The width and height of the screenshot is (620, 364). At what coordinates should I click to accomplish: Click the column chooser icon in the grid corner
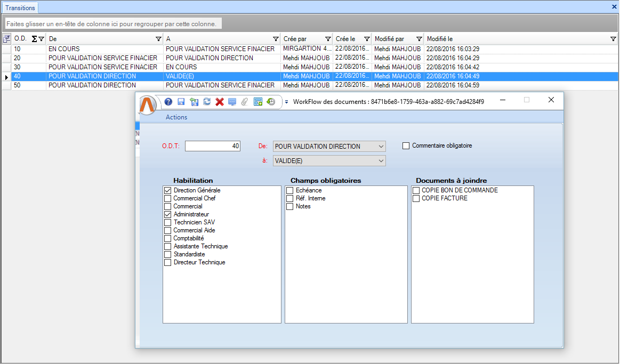pos(7,38)
